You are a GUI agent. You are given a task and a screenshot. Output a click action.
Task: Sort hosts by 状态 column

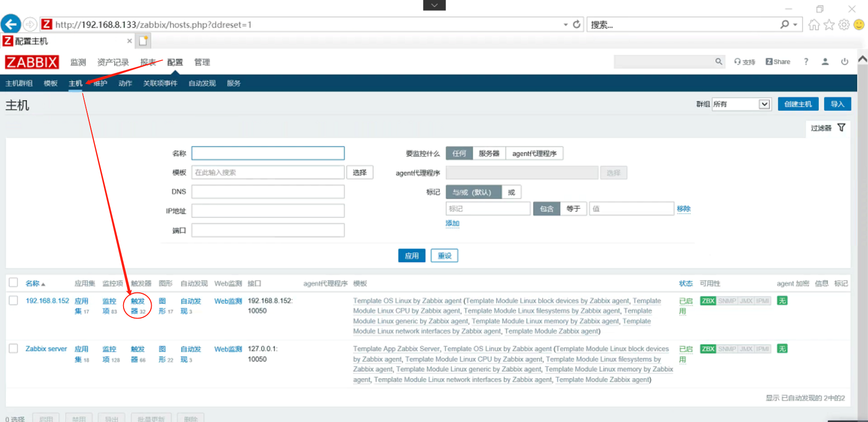[686, 283]
